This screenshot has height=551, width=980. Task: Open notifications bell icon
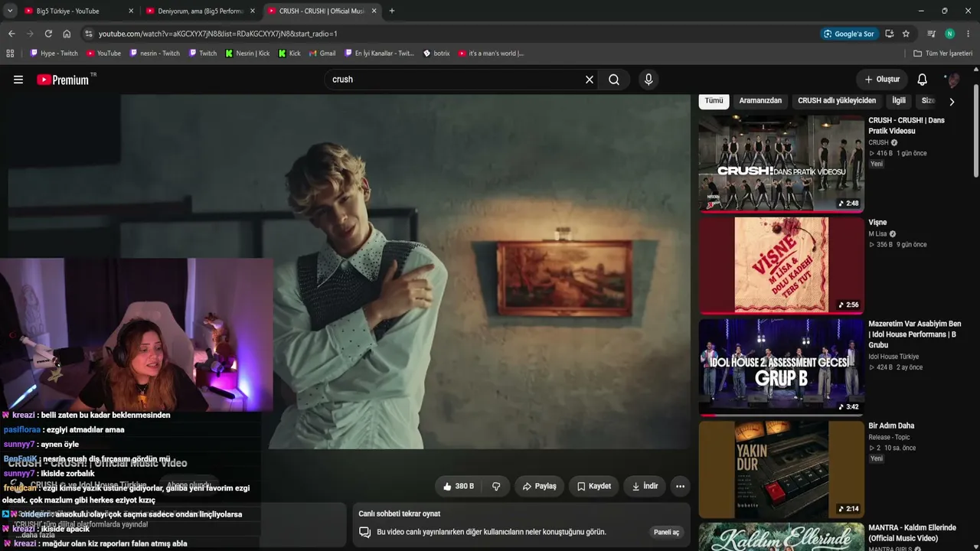[923, 80]
